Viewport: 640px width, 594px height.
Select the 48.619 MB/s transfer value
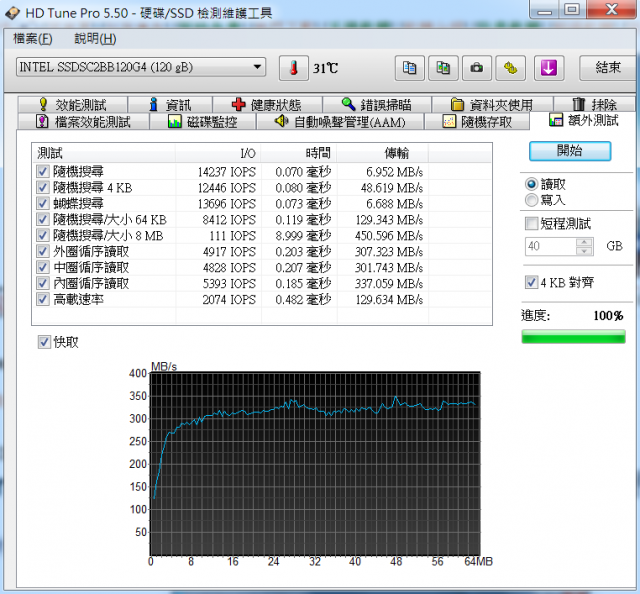click(x=392, y=188)
